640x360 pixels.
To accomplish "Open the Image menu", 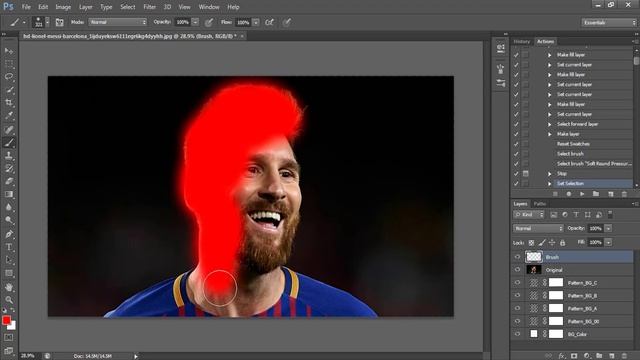I will pos(63,7).
